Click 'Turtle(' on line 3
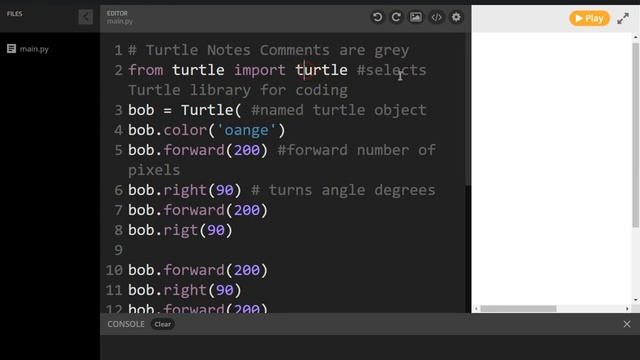640x360 pixels. tap(211, 110)
